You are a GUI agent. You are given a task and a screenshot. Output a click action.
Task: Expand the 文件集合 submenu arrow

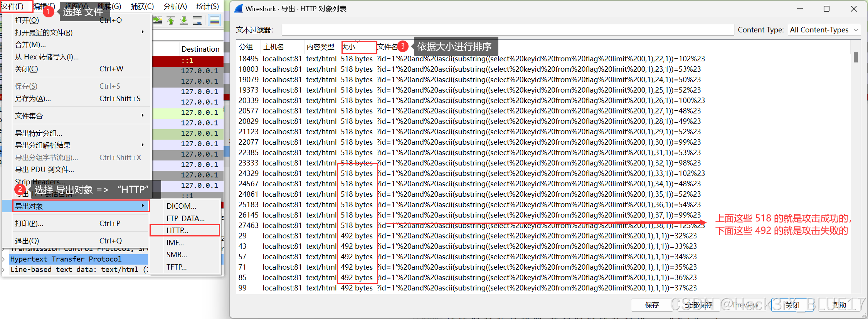coord(143,115)
